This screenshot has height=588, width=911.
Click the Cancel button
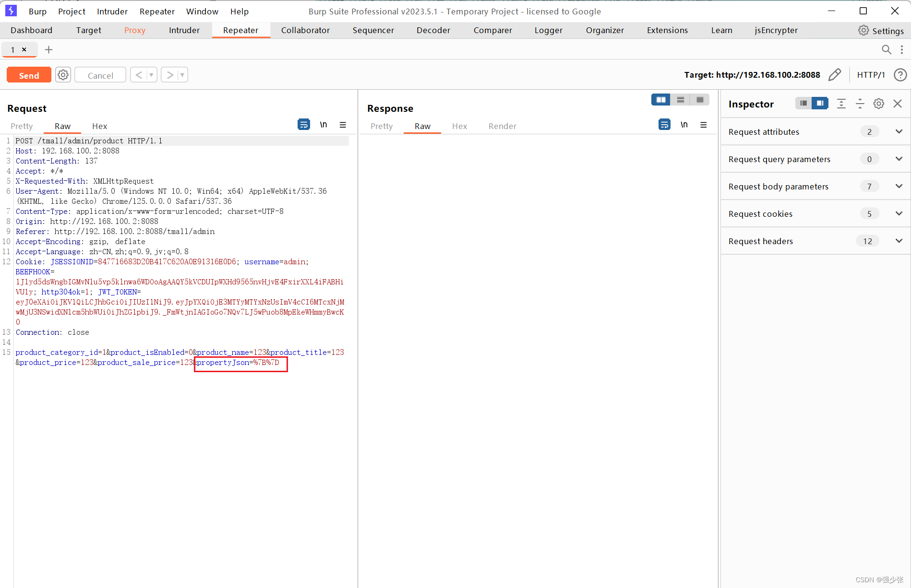point(100,75)
